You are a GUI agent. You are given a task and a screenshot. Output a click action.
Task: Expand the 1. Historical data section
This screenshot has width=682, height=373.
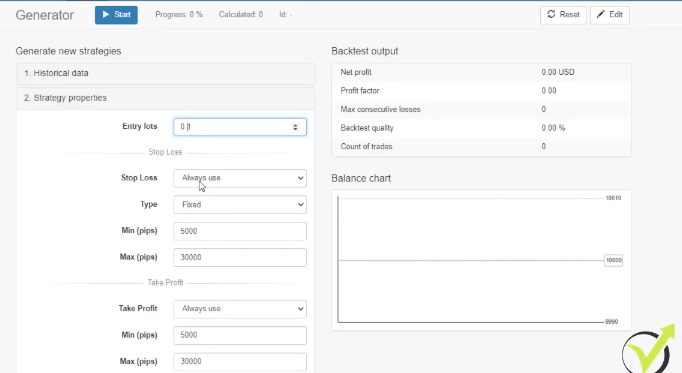(x=165, y=73)
